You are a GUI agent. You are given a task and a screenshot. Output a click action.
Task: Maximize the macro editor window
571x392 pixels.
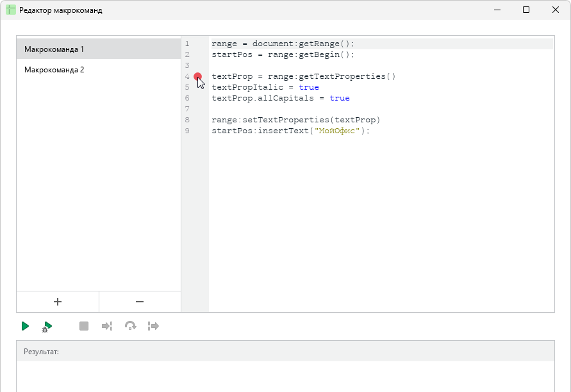coord(526,10)
